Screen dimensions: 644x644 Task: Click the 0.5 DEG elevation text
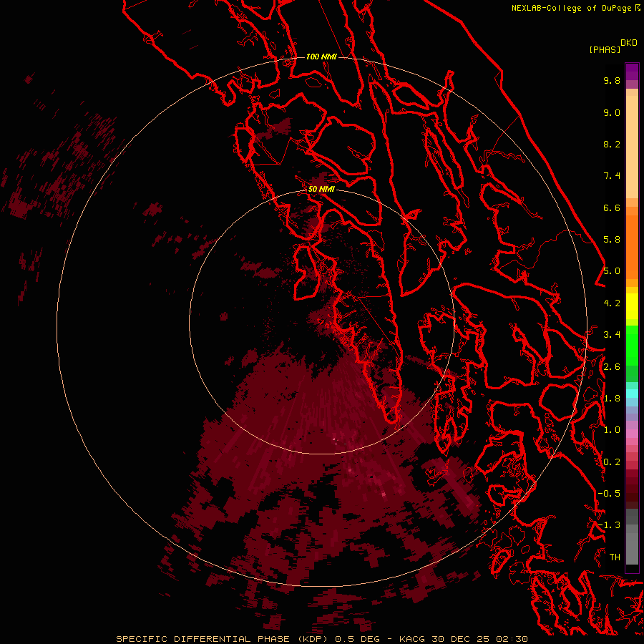click(x=357, y=639)
